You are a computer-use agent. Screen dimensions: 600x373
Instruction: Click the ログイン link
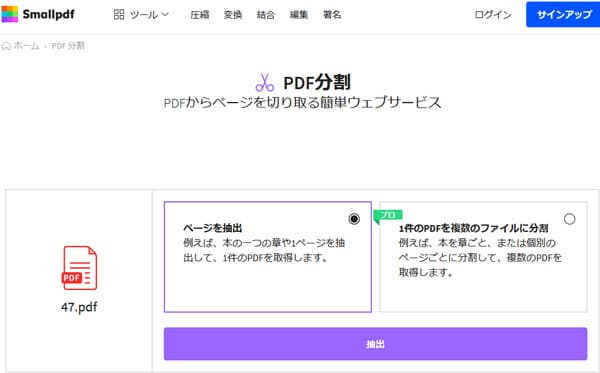tap(493, 15)
